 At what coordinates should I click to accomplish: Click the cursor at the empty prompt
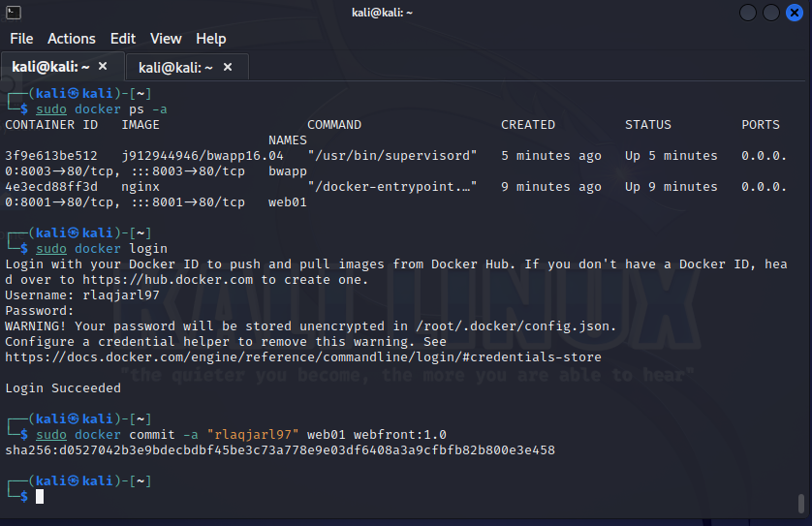[40, 497]
